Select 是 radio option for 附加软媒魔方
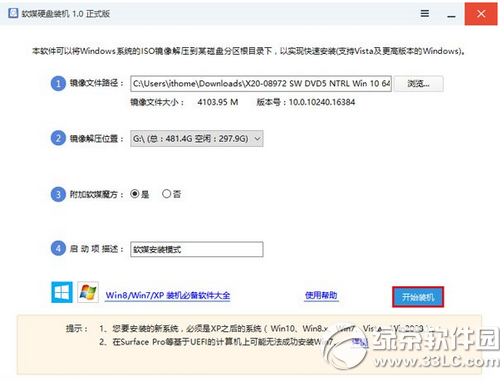Viewport: 500px width, 381px height. tap(134, 194)
